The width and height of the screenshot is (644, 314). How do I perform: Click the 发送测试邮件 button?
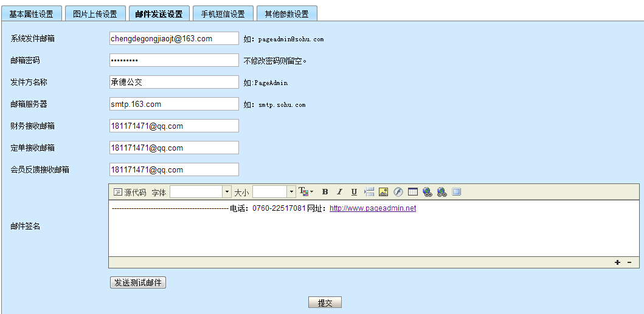(x=138, y=282)
